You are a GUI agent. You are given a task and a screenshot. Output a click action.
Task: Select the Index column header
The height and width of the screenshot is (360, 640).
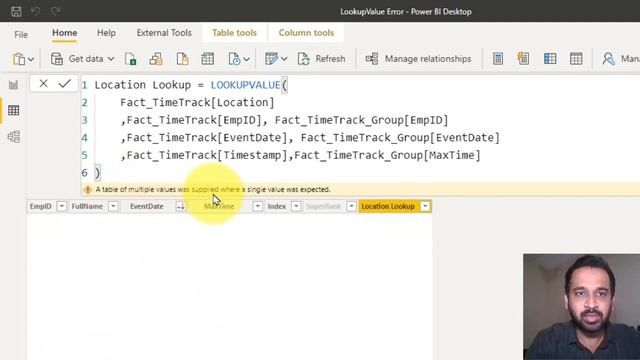[x=277, y=207]
